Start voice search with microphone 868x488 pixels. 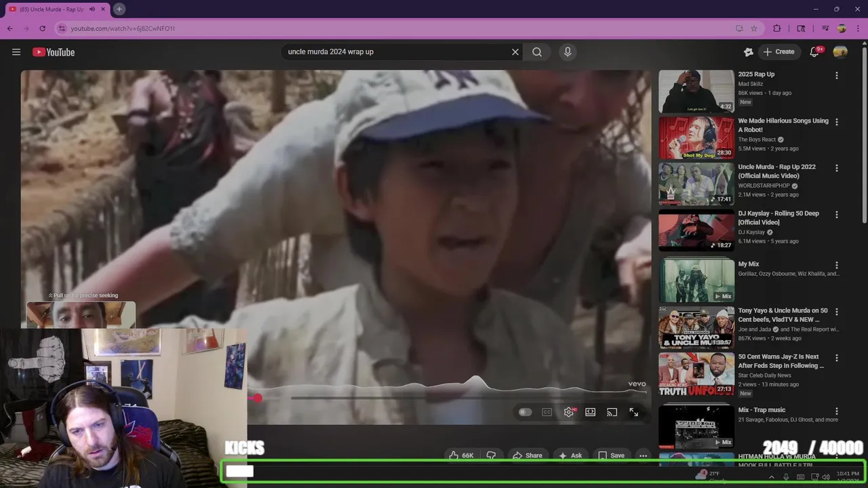coord(568,52)
